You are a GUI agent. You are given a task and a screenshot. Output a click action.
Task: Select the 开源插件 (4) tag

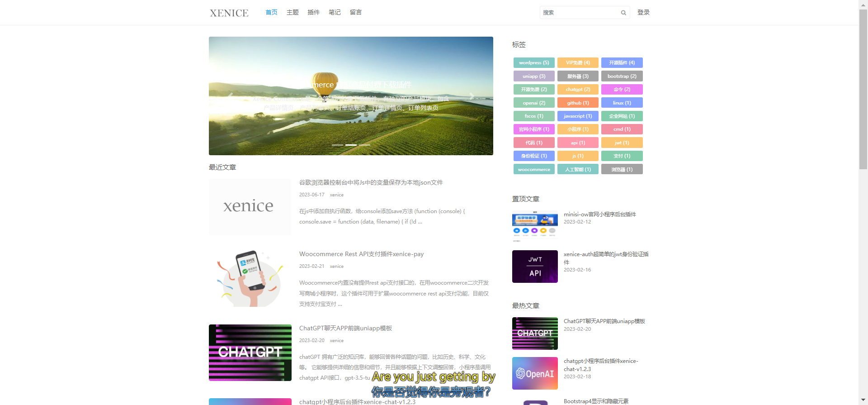tap(622, 63)
